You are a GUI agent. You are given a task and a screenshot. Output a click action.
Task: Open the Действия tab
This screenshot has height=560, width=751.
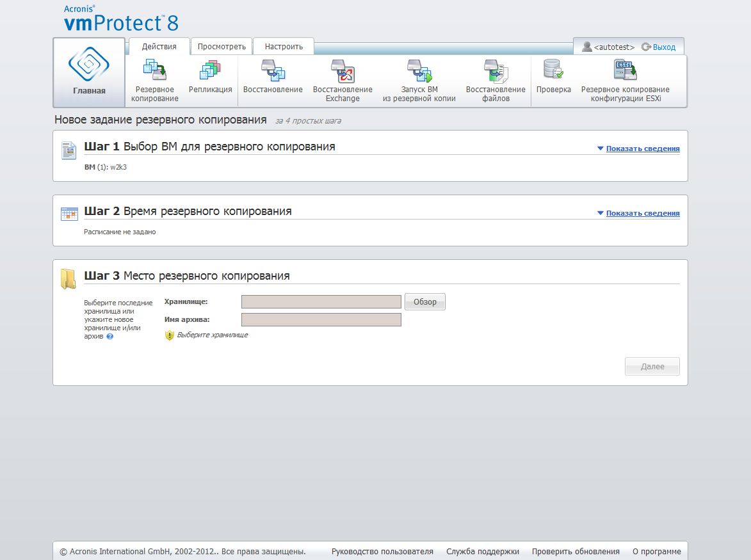click(159, 47)
